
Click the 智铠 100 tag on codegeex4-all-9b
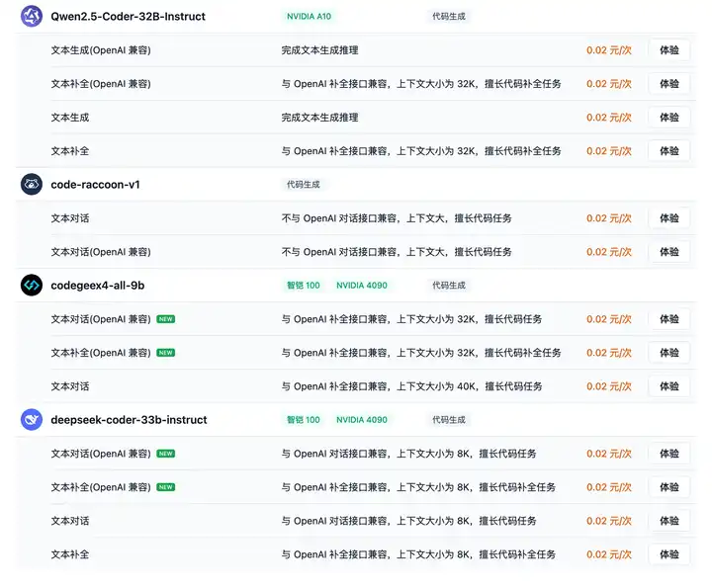304,286
